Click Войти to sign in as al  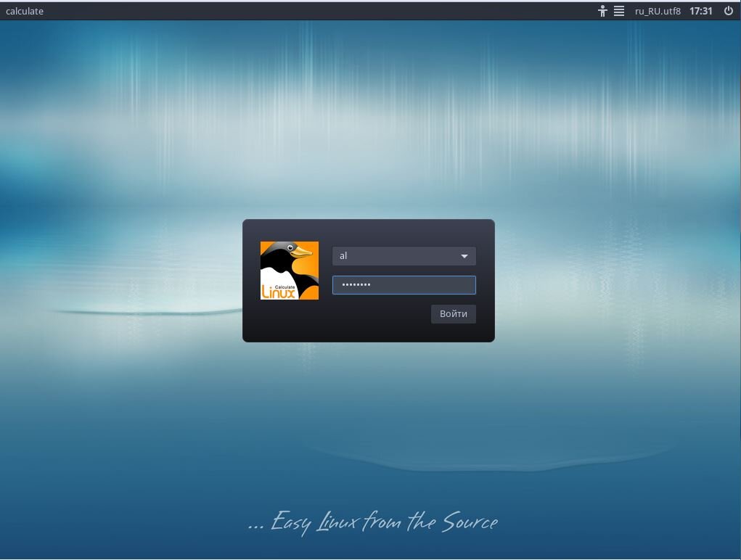pos(453,313)
